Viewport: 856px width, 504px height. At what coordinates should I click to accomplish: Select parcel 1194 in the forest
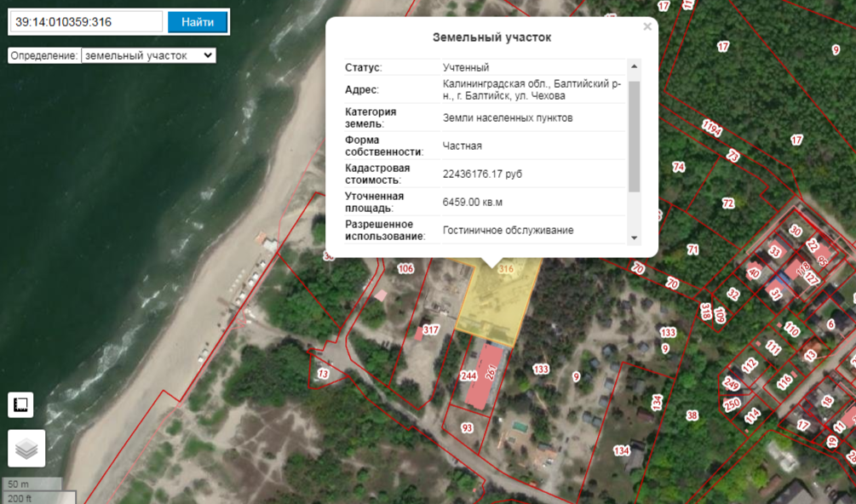711,129
